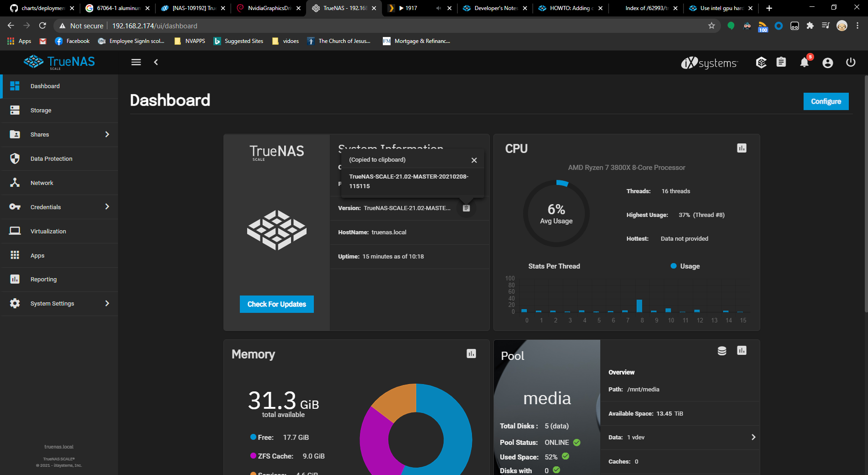868x475 pixels.
Task: Open Virtualization in the sidebar
Action: pos(59,232)
